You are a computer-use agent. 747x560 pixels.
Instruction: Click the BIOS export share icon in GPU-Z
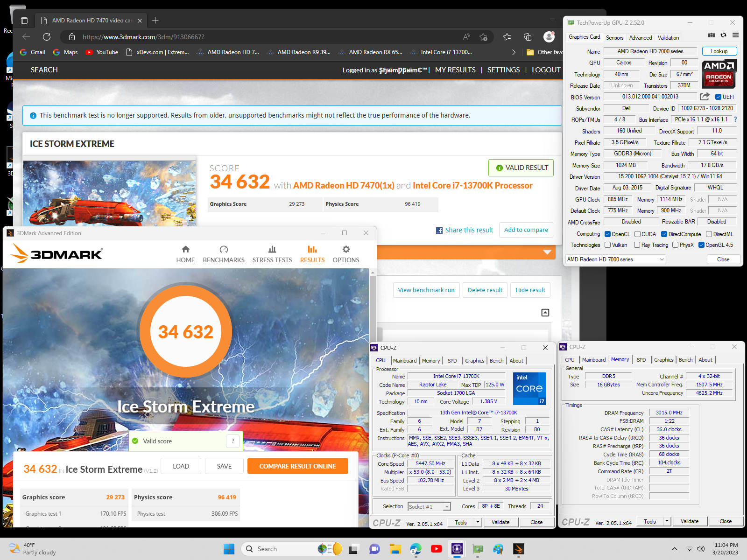pos(705,97)
